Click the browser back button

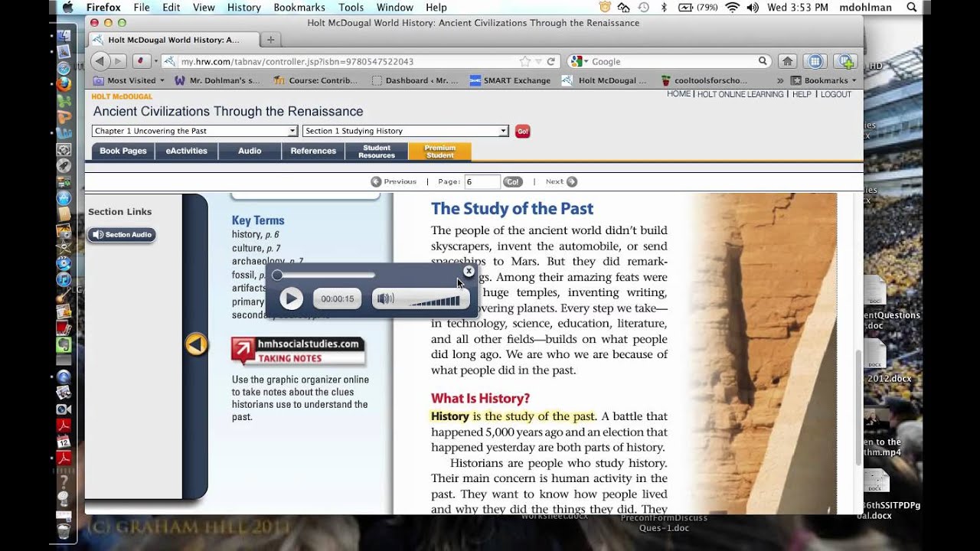point(100,61)
